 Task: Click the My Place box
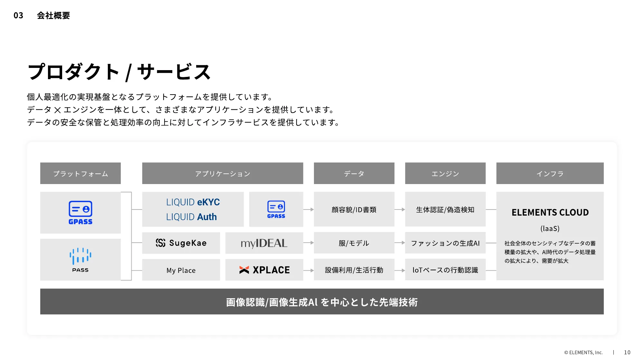click(x=181, y=270)
